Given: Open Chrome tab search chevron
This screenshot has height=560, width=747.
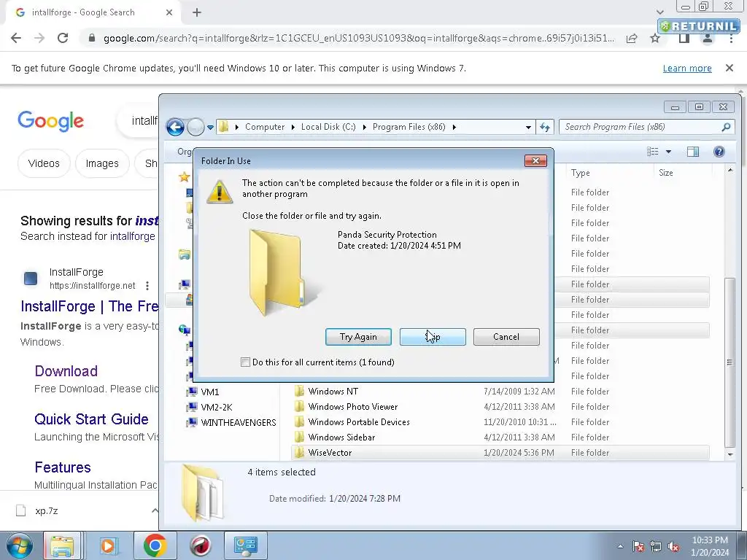Looking at the screenshot, I should (x=659, y=12).
